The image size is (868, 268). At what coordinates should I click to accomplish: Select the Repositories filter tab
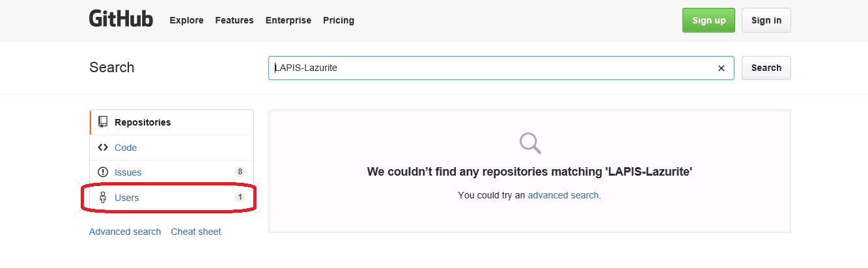(x=172, y=122)
